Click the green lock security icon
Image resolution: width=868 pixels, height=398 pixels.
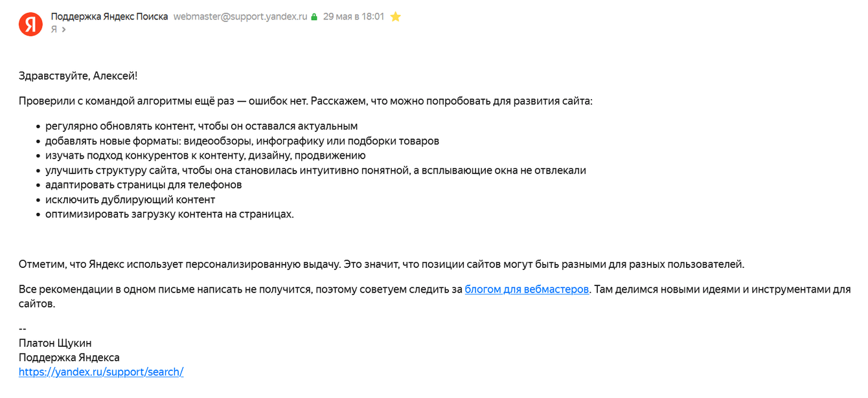314,17
